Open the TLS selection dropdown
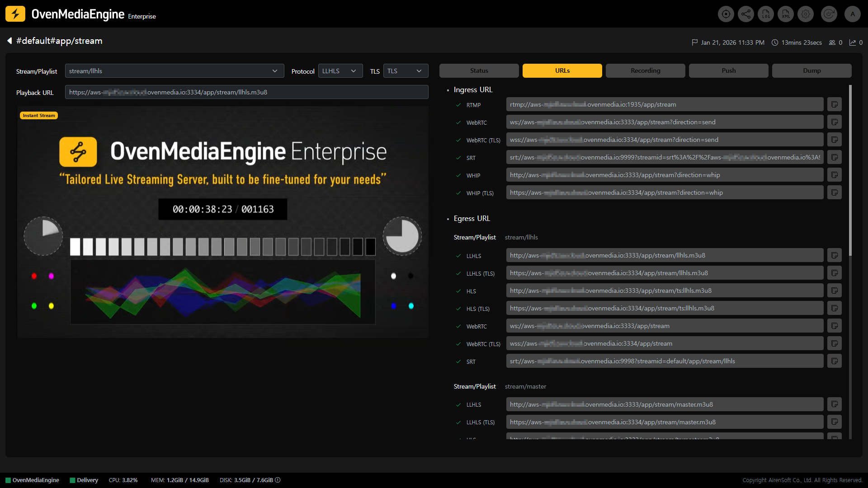868x488 pixels. click(406, 71)
